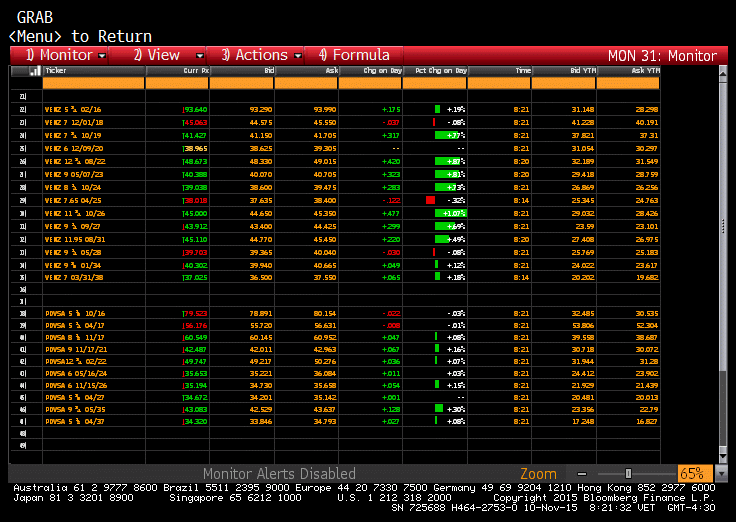This screenshot has width=736, height=522.
Task: Select the VENZ 11.95 08/31 ticker
Action: click(75, 239)
